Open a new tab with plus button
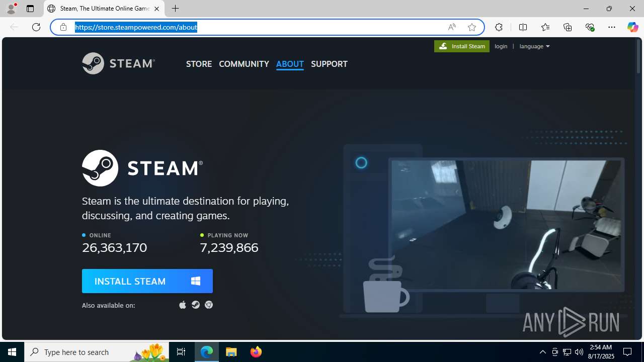 (175, 9)
